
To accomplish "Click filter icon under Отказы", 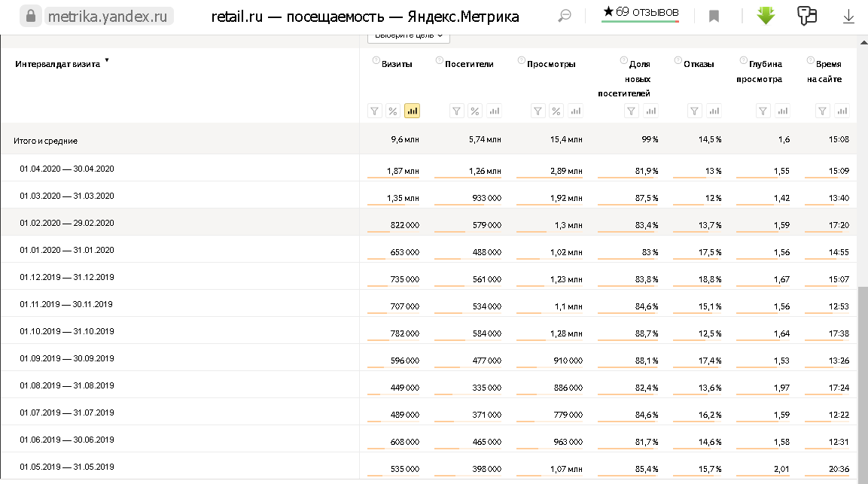I will (x=695, y=111).
